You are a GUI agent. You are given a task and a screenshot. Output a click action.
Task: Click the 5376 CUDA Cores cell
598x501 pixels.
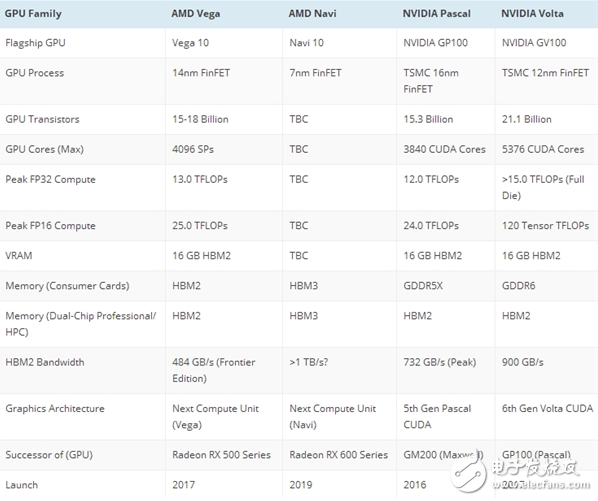click(x=543, y=149)
